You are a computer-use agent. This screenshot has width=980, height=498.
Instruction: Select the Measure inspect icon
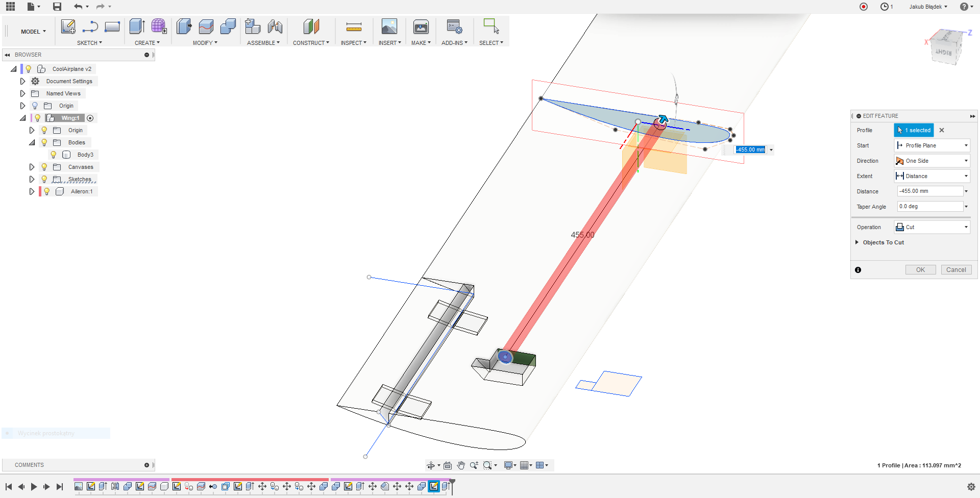[354, 27]
